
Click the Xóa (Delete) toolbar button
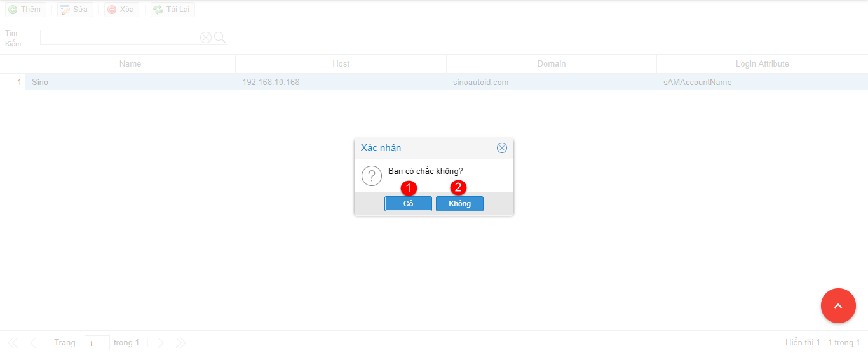121,10
